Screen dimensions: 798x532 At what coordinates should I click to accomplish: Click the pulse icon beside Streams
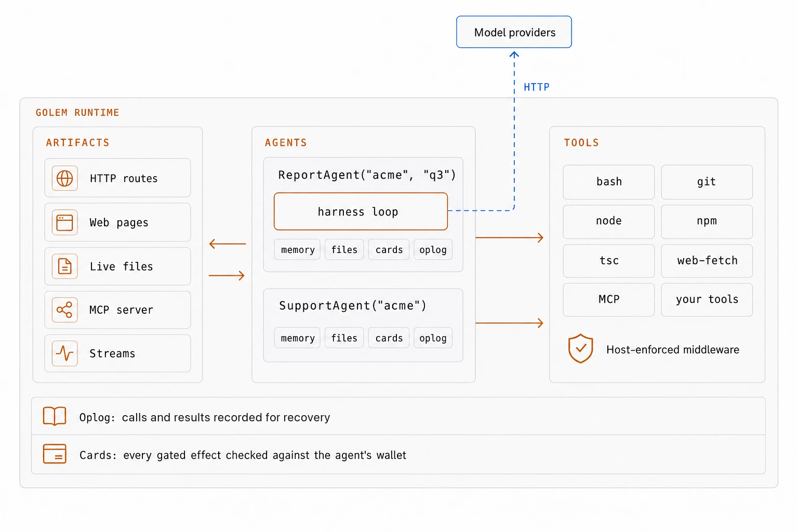(x=65, y=354)
